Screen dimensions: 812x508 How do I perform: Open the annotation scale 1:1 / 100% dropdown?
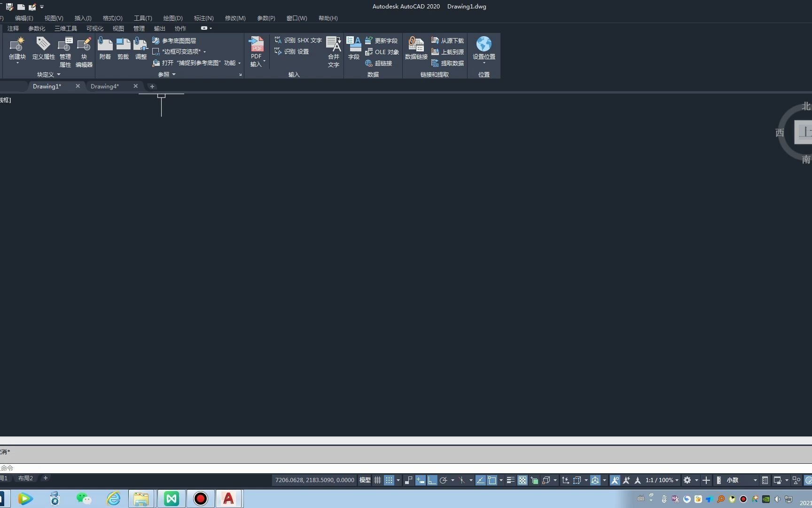tap(662, 480)
